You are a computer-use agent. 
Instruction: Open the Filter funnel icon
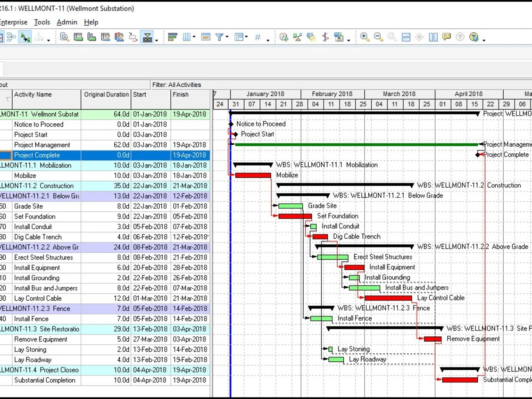pyautogui.click(x=219, y=37)
